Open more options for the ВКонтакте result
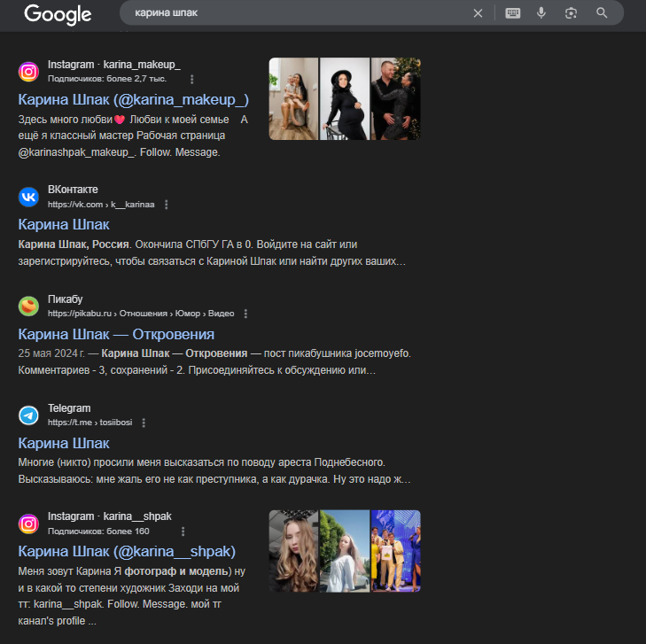The image size is (646, 644). point(166,205)
